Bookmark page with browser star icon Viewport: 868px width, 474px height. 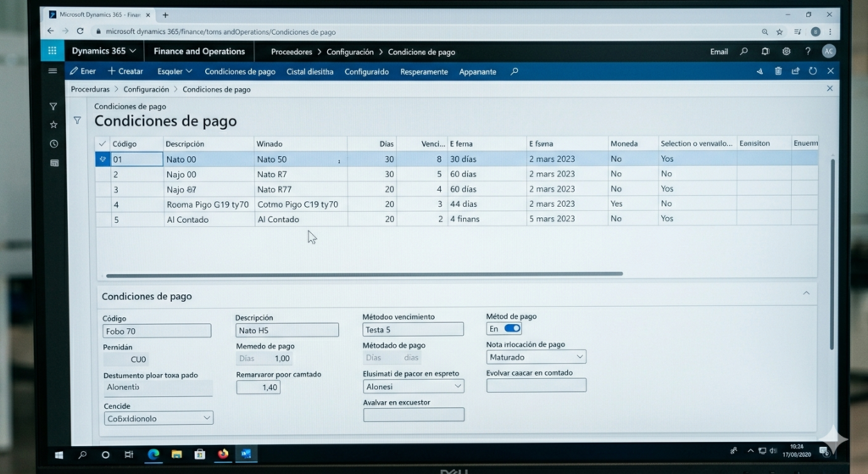coord(780,32)
